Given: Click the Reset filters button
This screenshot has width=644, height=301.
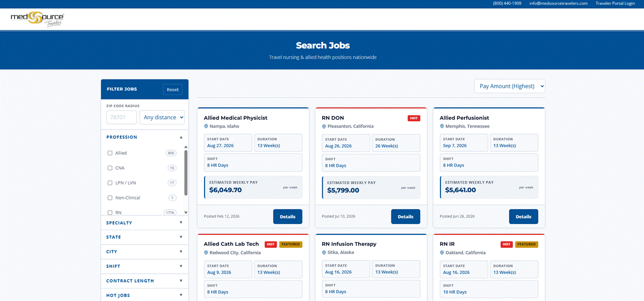Looking at the screenshot, I should coord(172,89).
